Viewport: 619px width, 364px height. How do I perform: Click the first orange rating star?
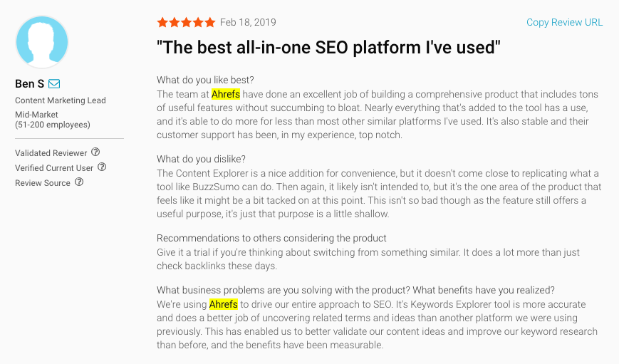point(162,23)
